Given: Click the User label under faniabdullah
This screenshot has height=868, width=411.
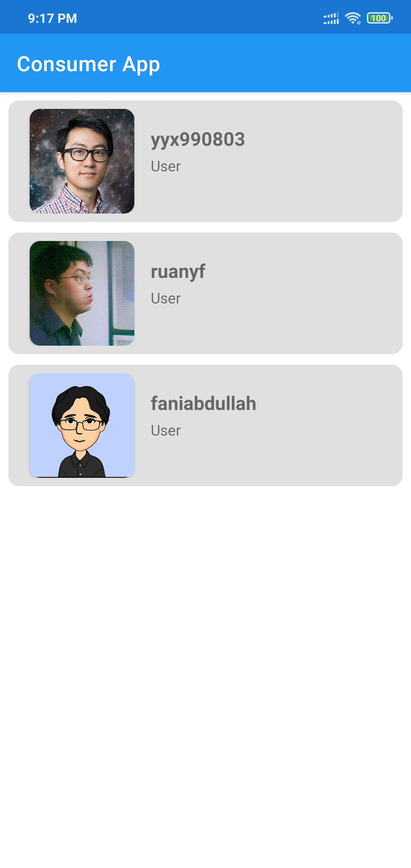Looking at the screenshot, I should 166,431.
